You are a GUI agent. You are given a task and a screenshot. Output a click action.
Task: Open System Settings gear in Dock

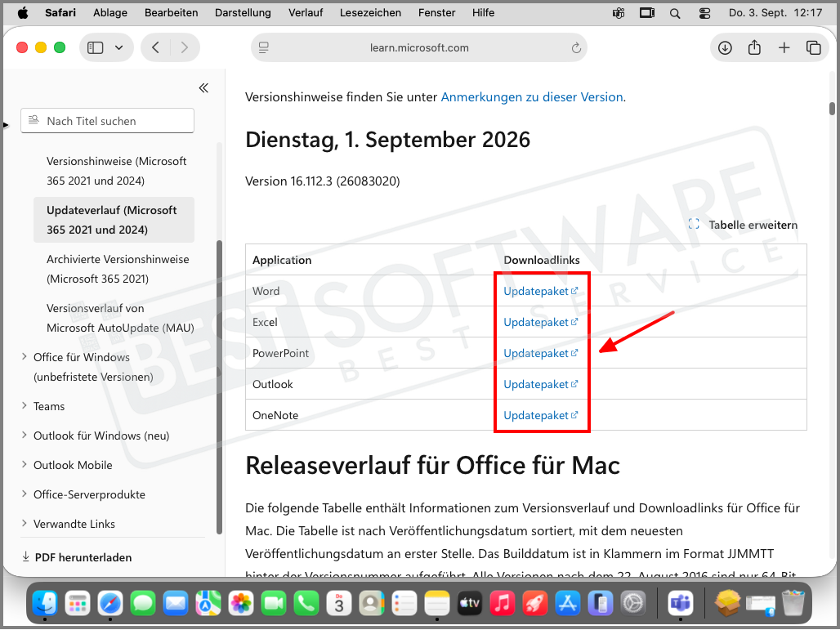(x=632, y=604)
